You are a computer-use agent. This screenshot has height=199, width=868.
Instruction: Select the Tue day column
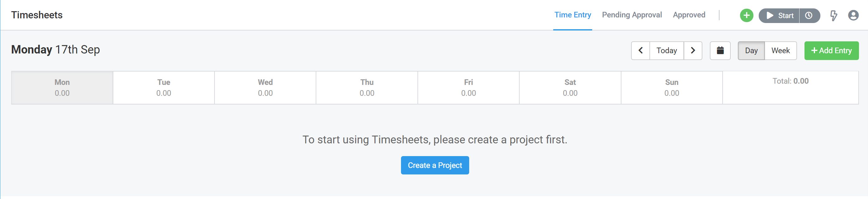(164, 88)
